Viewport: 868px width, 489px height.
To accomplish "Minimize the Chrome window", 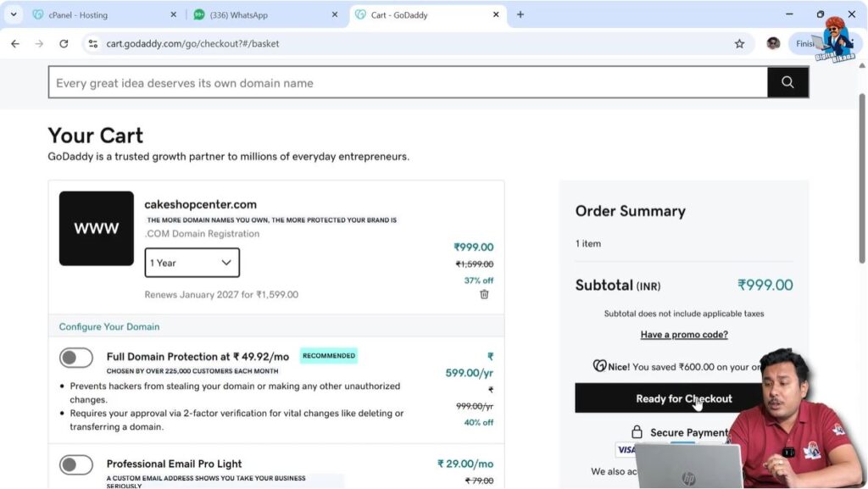I will pyautogui.click(x=789, y=14).
